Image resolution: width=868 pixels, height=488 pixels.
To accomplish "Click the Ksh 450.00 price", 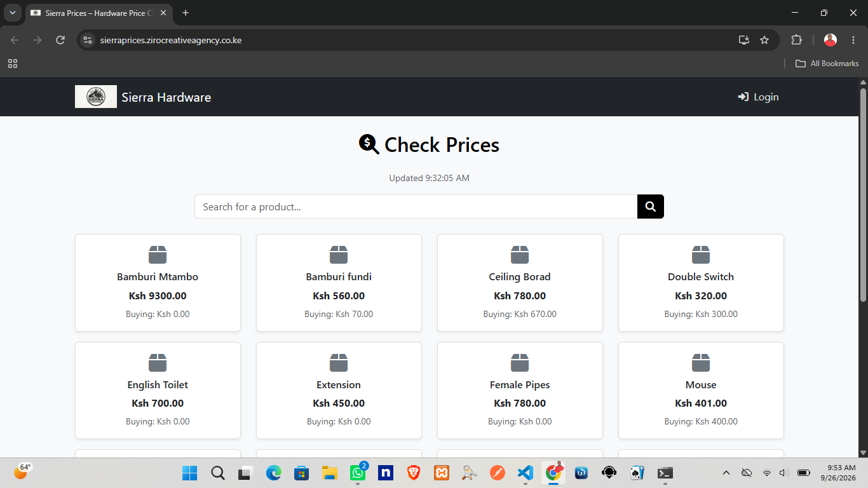I will pyautogui.click(x=339, y=403).
